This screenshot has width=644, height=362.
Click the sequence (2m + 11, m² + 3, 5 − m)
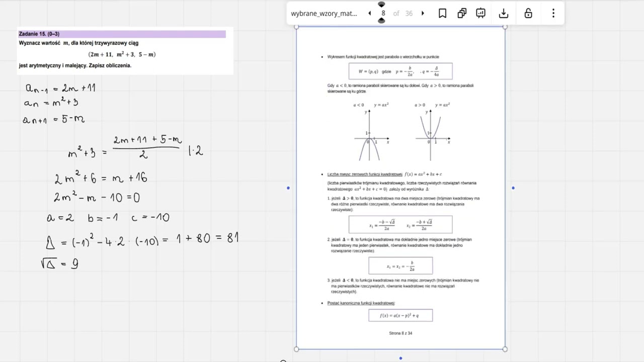(122, 54)
